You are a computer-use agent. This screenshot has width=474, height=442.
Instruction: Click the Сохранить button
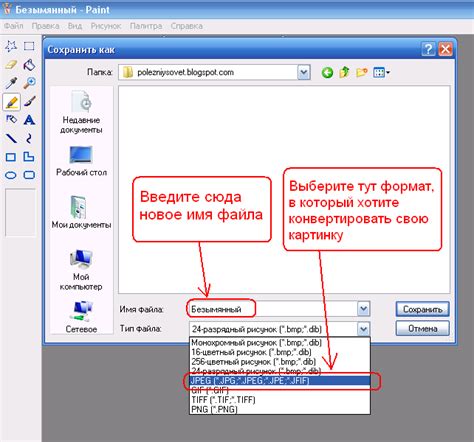[x=422, y=309]
